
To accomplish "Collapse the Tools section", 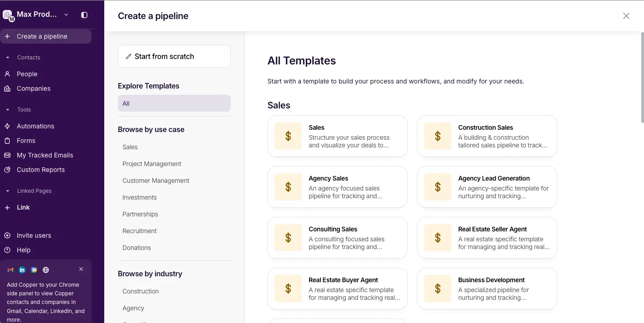I will click(x=7, y=109).
